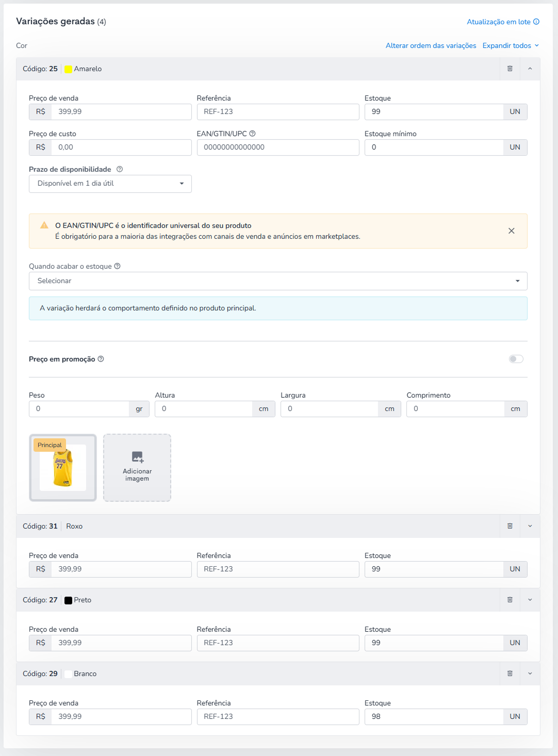The width and height of the screenshot is (558, 756).
Task: Focus the Roxo Preço de venda field
Action: [x=122, y=569]
